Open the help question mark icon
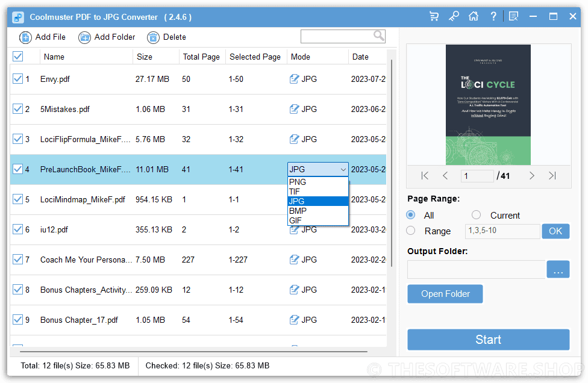This screenshot has width=588, height=383. (493, 16)
